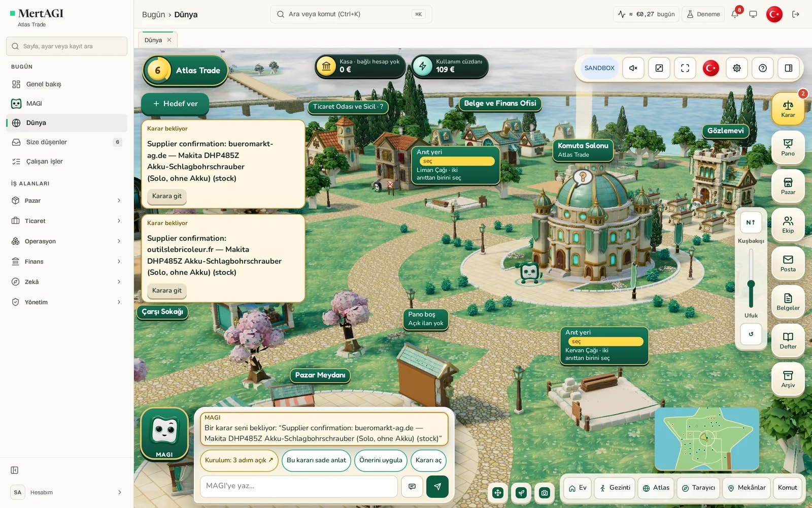Click the Önerini uygula chip
Image resolution: width=812 pixels, height=508 pixels.
point(381,460)
